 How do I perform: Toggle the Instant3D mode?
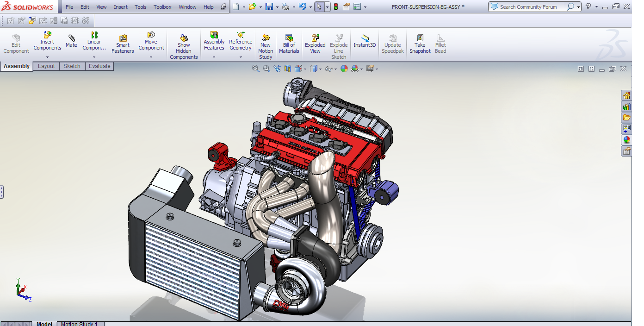point(365,41)
